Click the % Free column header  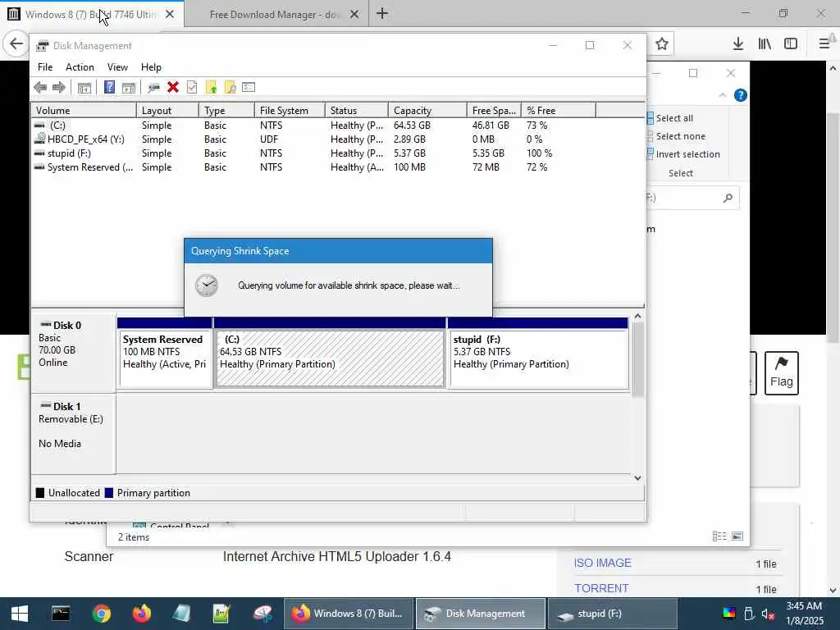pos(558,111)
